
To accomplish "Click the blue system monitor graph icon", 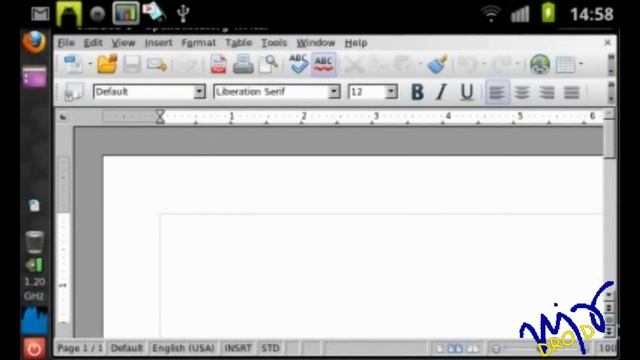I will pyautogui.click(x=34, y=320).
